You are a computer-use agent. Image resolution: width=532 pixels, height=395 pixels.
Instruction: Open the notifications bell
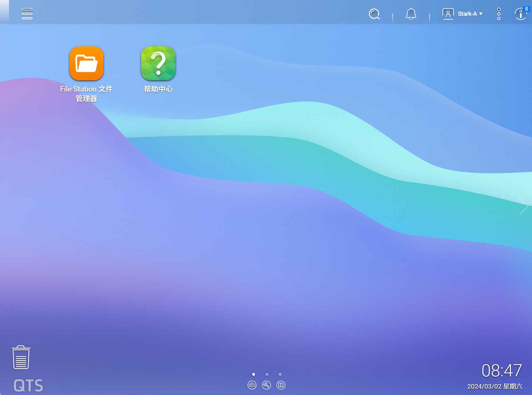coord(411,14)
